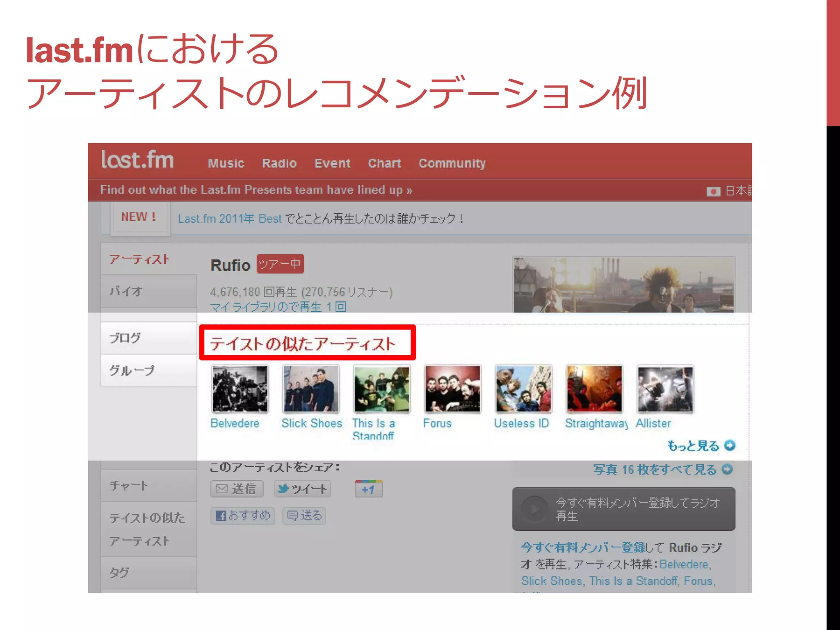Click the Forus name link under thumbnail
This screenshot has height=630, width=840.
point(437,423)
